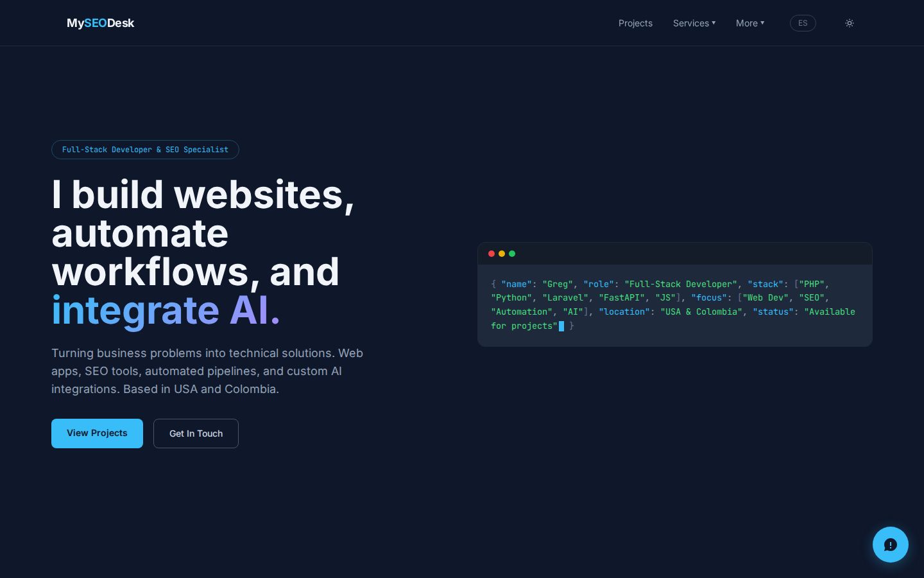Click the blinking cursor in the code block
The image size is (924, 578).
click(561, 326)
